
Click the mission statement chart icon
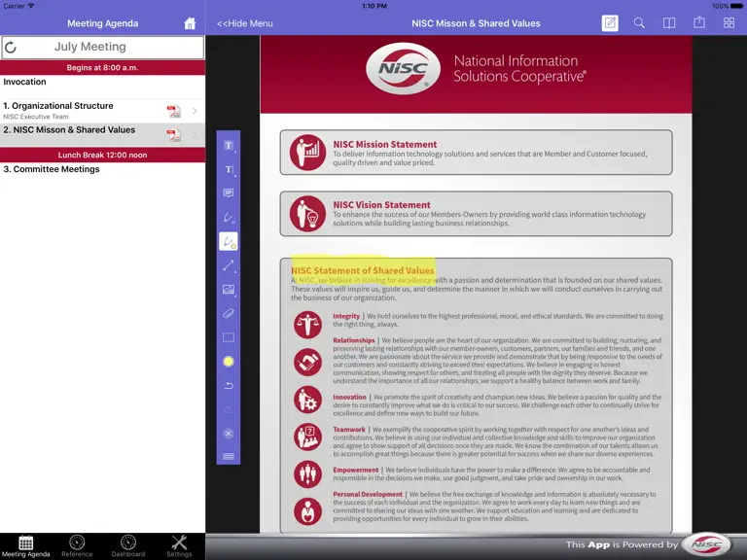pos(307,153)
